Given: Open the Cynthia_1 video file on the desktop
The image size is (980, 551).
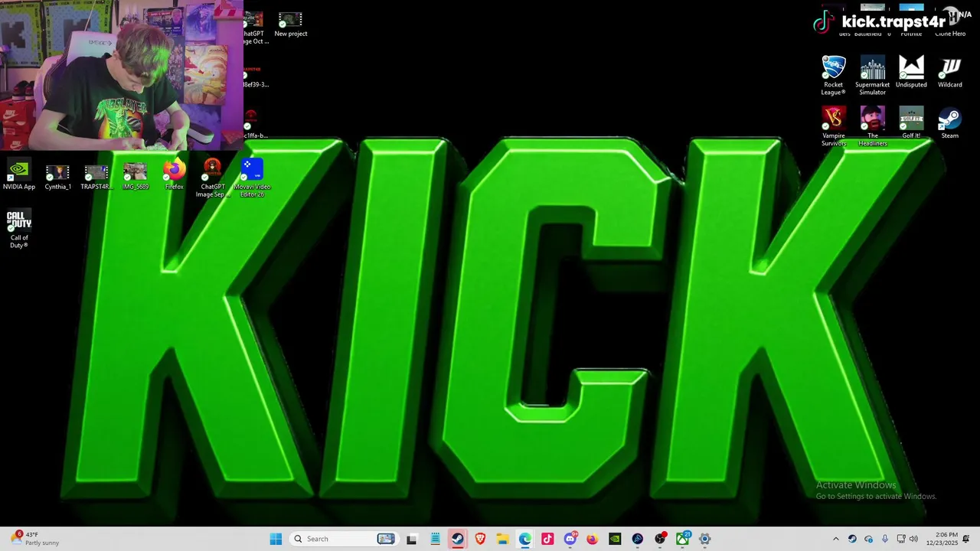Looking at the screenshot, I should click(57, 175).
